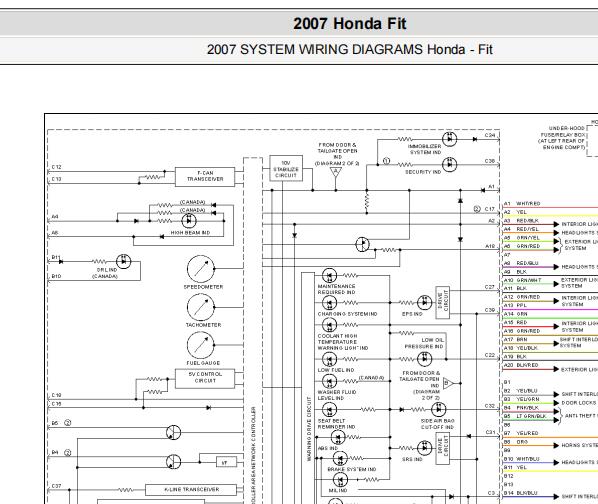Select the B10 terminal label
The height and width of the screenshot is (504, 598).
tap(56, 276)
